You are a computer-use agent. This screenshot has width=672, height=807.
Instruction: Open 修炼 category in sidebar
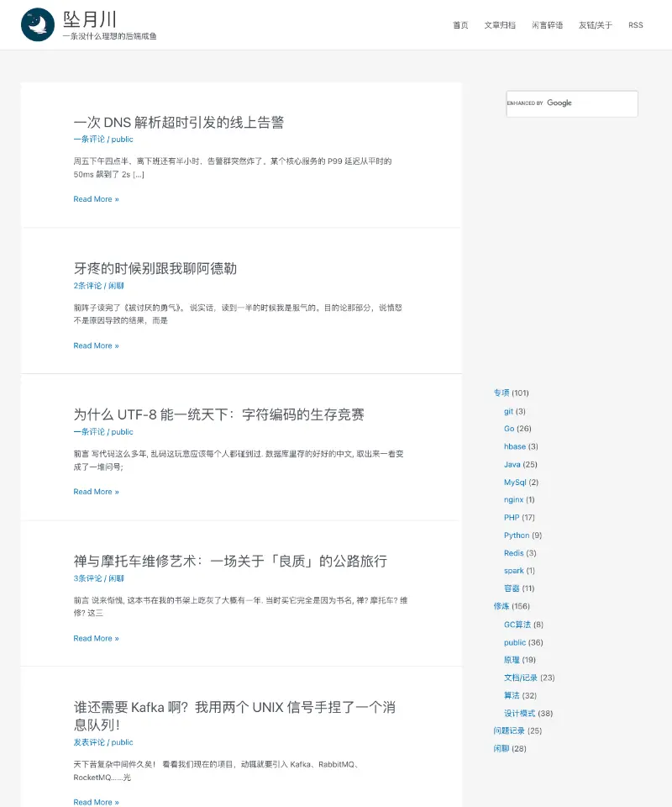[501, 606]
